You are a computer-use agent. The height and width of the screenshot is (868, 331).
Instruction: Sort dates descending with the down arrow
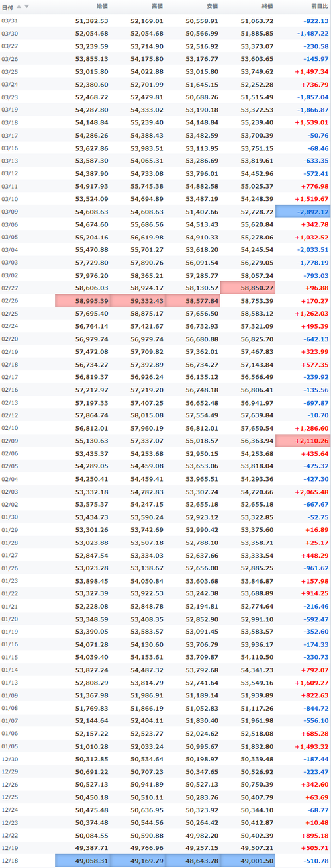pyautogui.click(x=26, y=7)
